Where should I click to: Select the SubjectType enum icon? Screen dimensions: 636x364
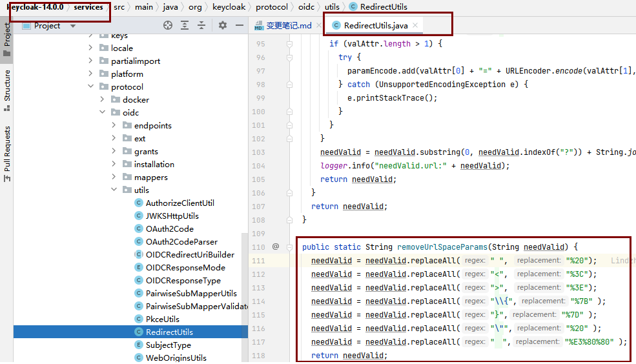pos(139,345)
